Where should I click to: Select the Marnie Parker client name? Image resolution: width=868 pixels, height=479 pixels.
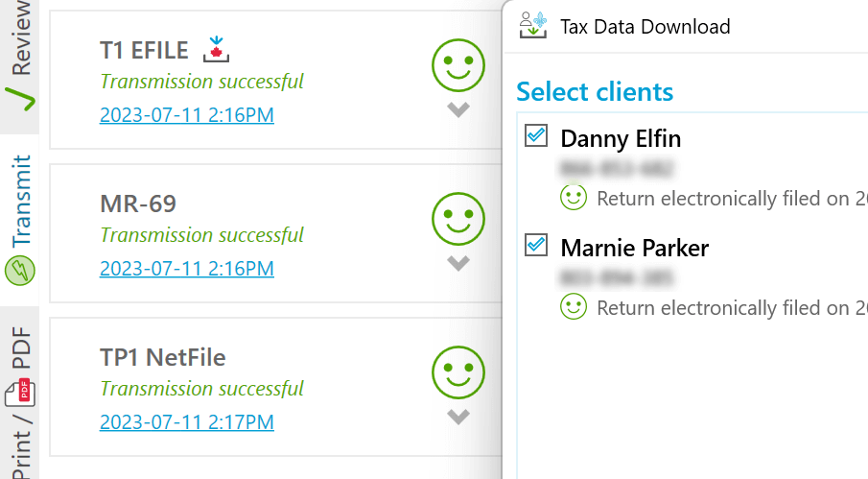coord(634,248)
